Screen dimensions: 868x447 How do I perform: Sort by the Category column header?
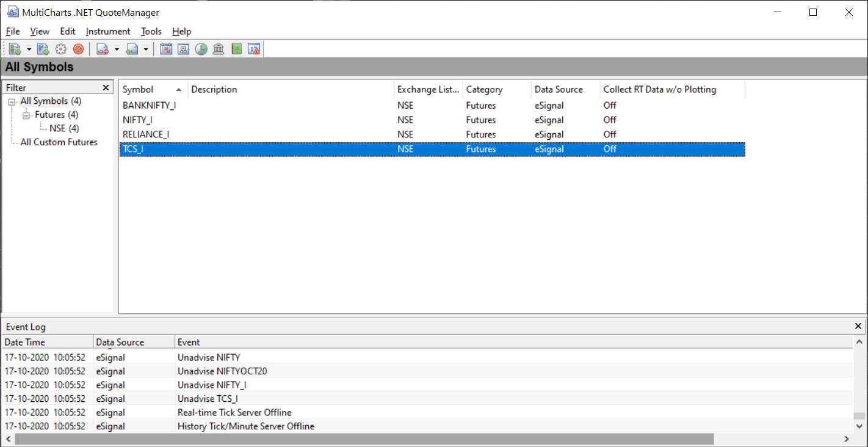497,90
